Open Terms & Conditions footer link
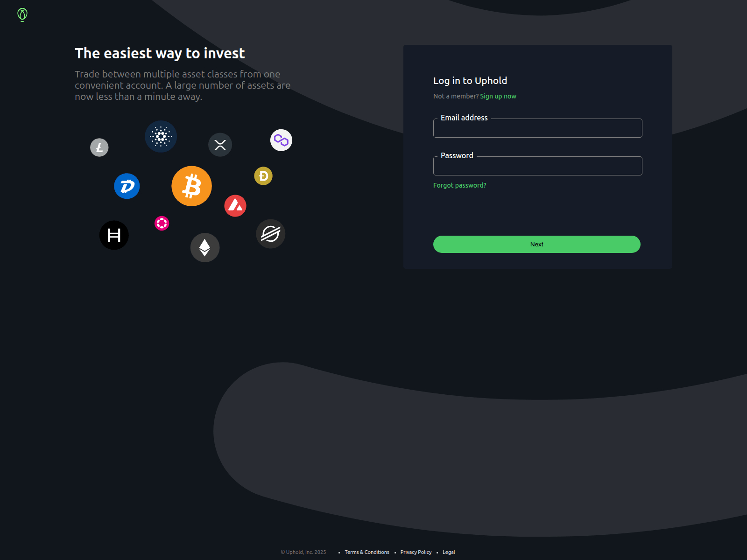 [x=367, y=552]
